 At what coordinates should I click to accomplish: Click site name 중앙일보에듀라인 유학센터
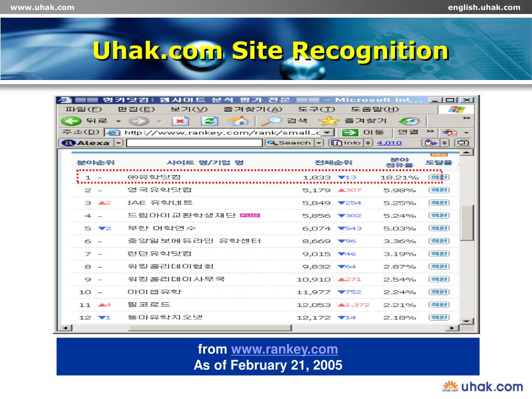pyautogui.click(x=194, y=241)
